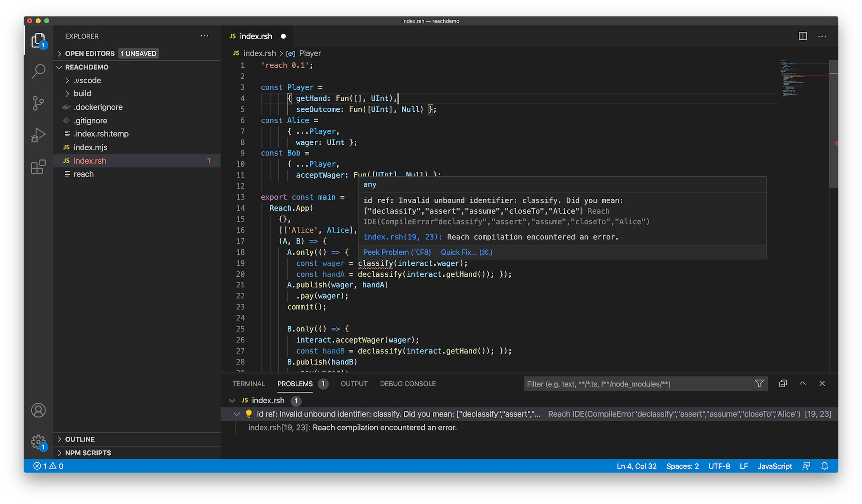Click Ln 4, Col 32 status item
Viewport: 862px width, 504px height.
pos(636,466)
